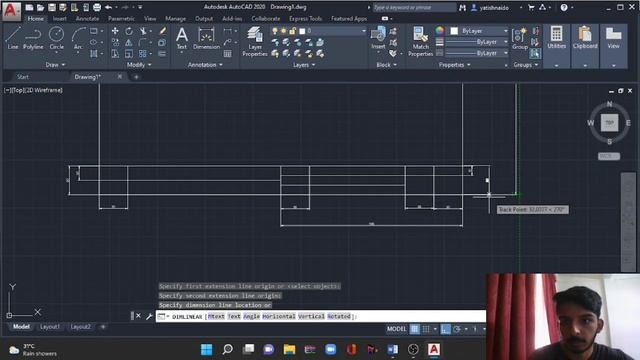Toggle polar tracking in status bar

457,329
